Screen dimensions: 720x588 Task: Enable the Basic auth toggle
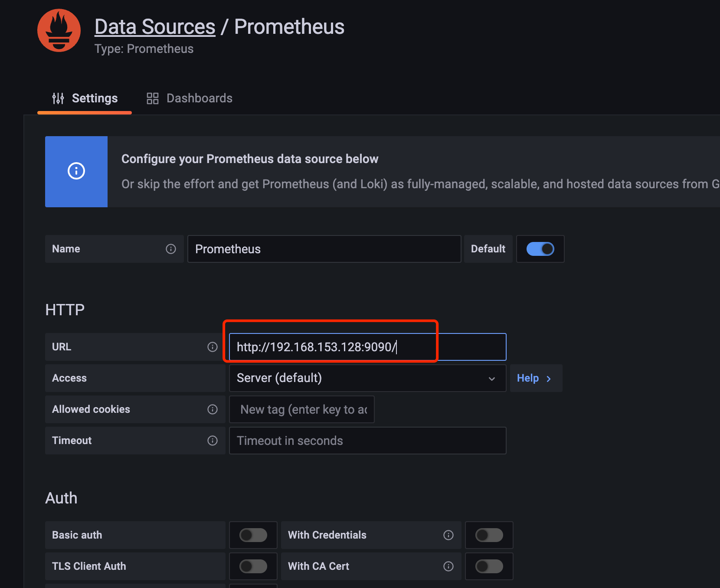[253, 535]
